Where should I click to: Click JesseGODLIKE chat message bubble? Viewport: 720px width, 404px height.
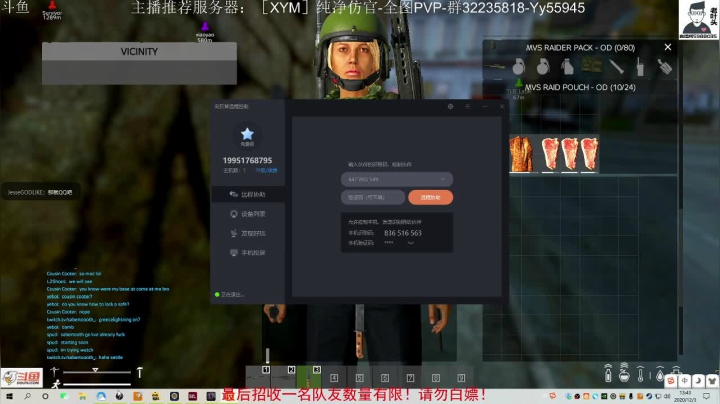coord(40,192)
